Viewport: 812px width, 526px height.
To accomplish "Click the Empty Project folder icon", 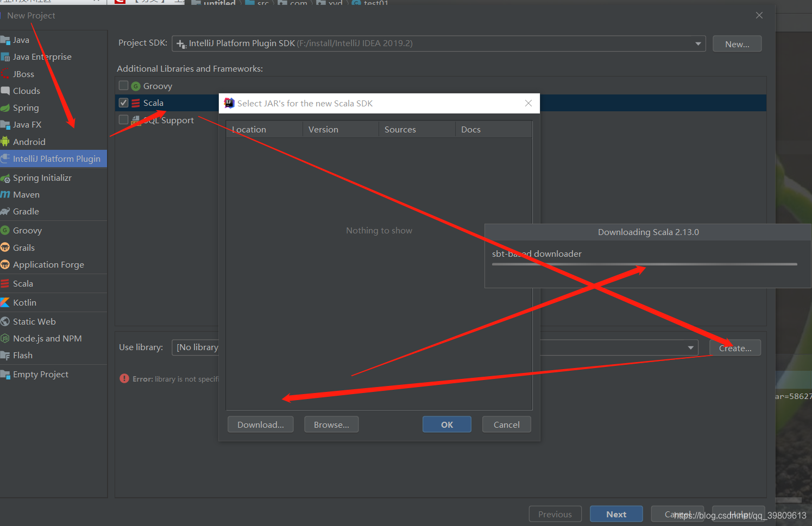I will 5,375.
